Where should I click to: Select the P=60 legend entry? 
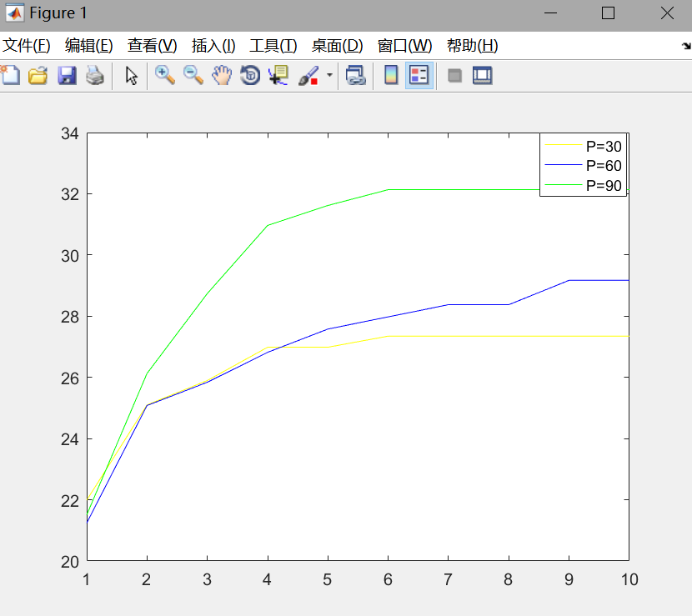tap(603, 166)
